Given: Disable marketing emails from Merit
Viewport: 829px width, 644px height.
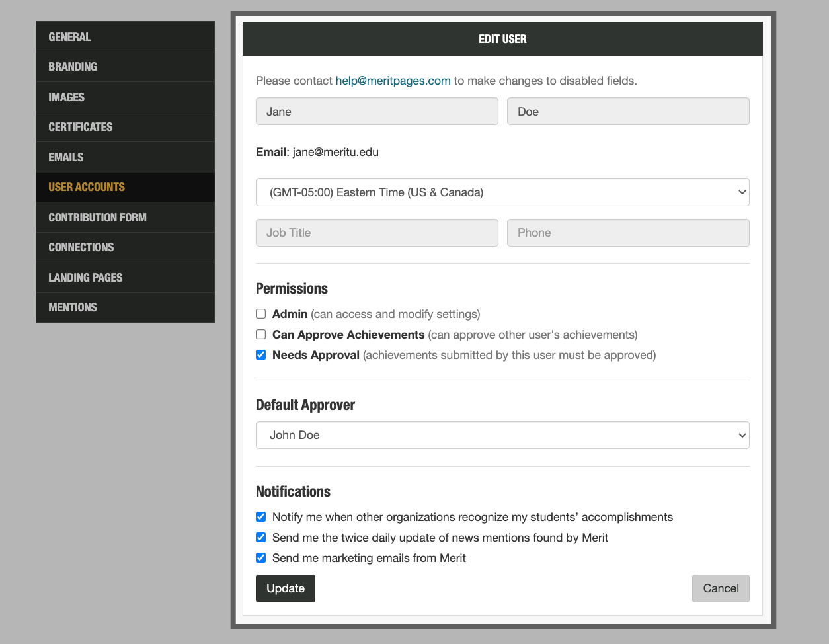Looking at the screenshot, I should pyautogui.click(x=261, y=558).
